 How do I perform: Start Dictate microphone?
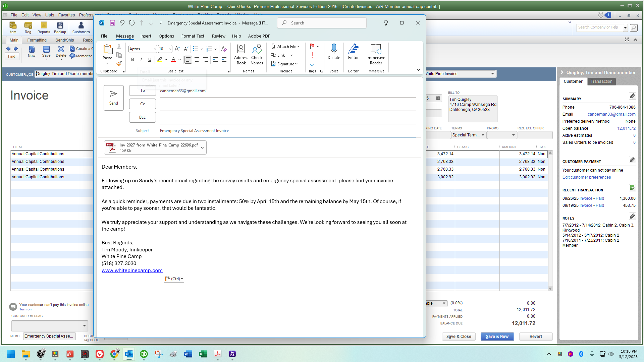click(334, 52)
